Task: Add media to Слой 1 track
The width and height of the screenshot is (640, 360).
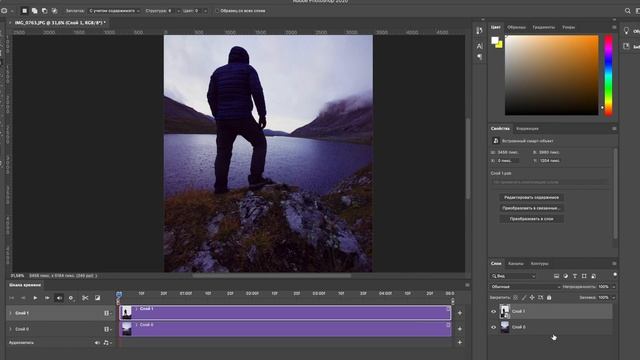Action: (x=460, y=313)
